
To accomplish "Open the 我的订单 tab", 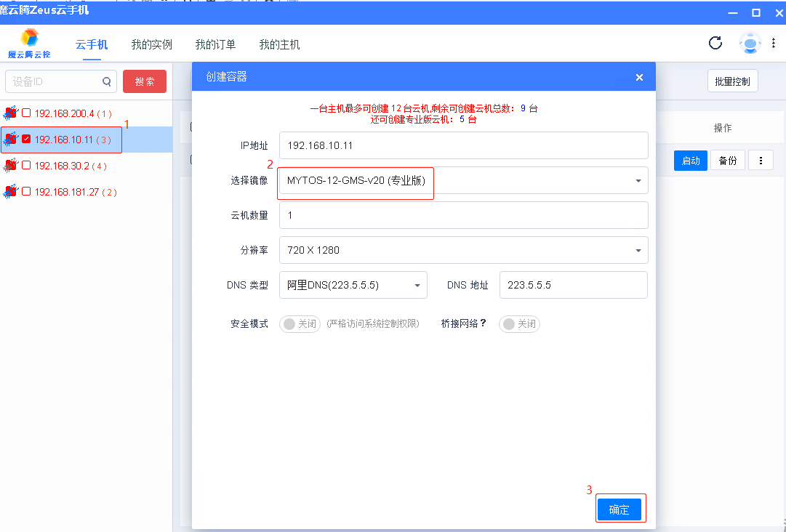I will (215, 44).
